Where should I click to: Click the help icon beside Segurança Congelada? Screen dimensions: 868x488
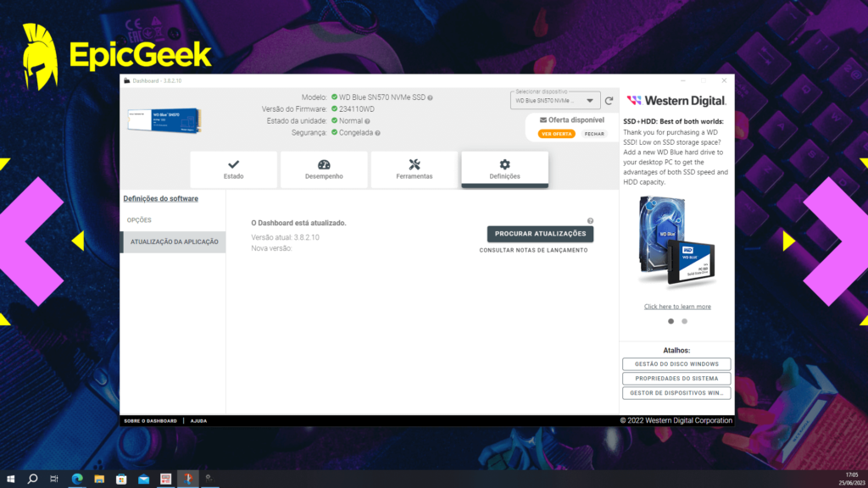[377, 133]
